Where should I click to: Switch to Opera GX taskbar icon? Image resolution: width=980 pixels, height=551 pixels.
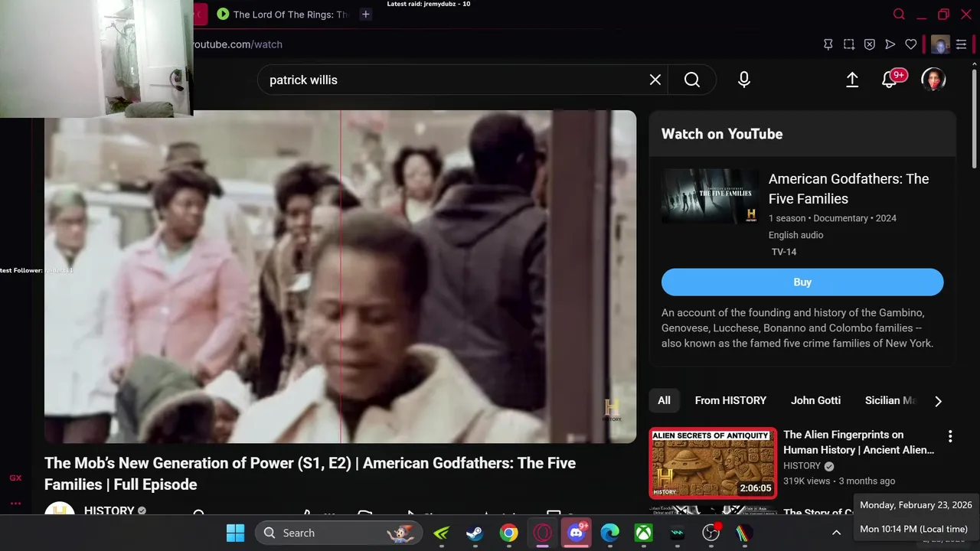tap(542, 533)
